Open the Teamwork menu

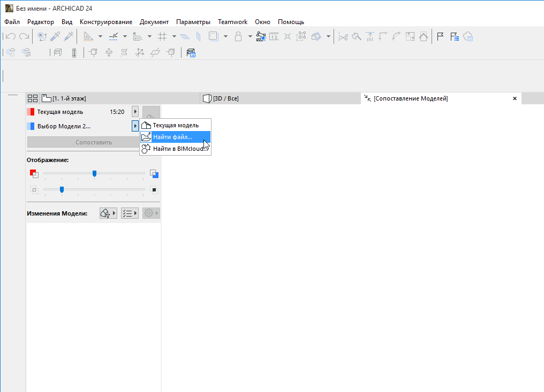[232, 22]
